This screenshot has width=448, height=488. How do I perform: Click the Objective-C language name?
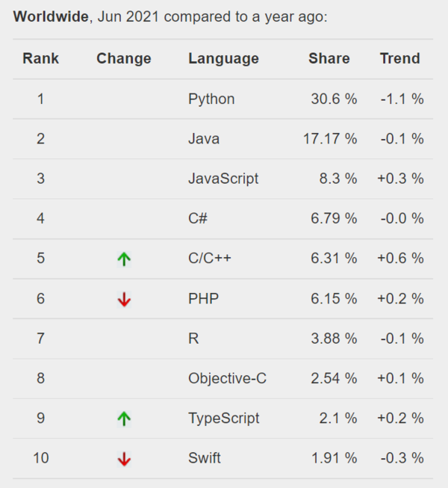[x=227, y=378]
